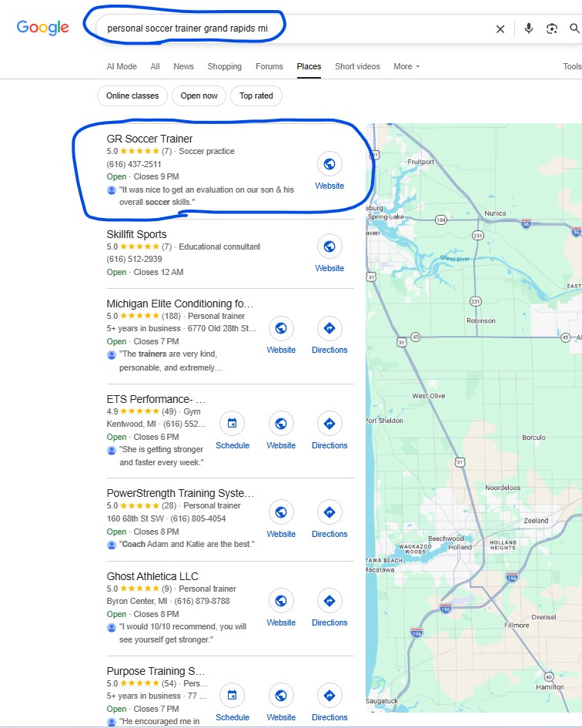Get directions to Ghost Athletica LLC
The height and width of the screenshot is (728, 582).
(x=329, y=601)
